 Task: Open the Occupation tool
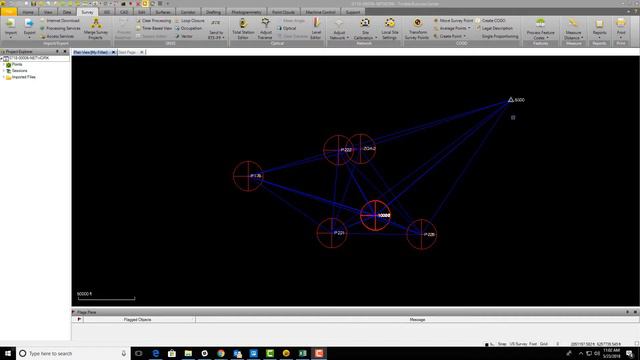[188, 28]
